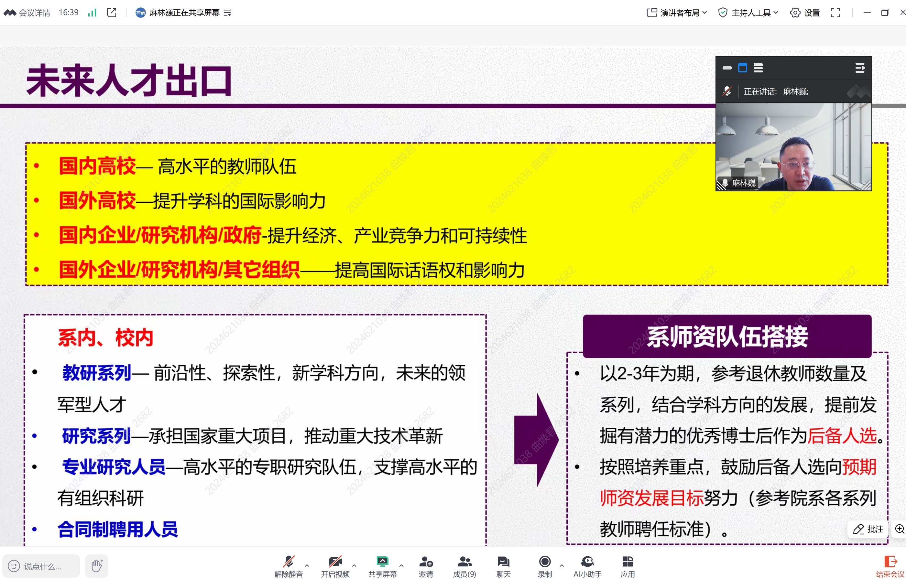Image resolution: width=906 pixels, height=588 pixels.
Task: Select single-speaker view in the video panel
Action: pyautogui.click(x=743, y=68)
